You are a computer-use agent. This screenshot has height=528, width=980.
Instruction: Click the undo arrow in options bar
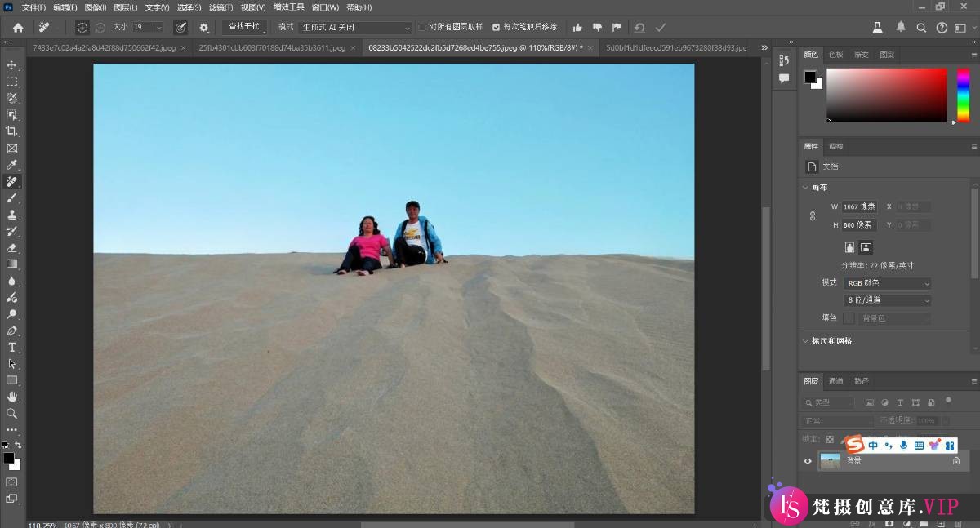(639, 28)
